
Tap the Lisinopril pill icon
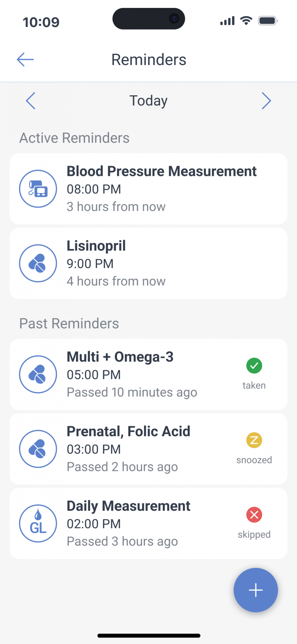(38, 263)
